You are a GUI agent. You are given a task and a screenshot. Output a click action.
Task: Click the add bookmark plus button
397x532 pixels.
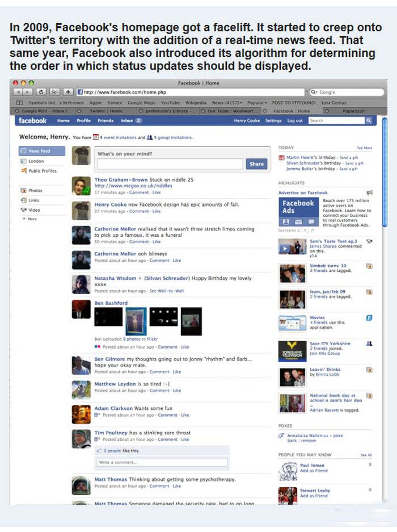(x=67, y=92)
